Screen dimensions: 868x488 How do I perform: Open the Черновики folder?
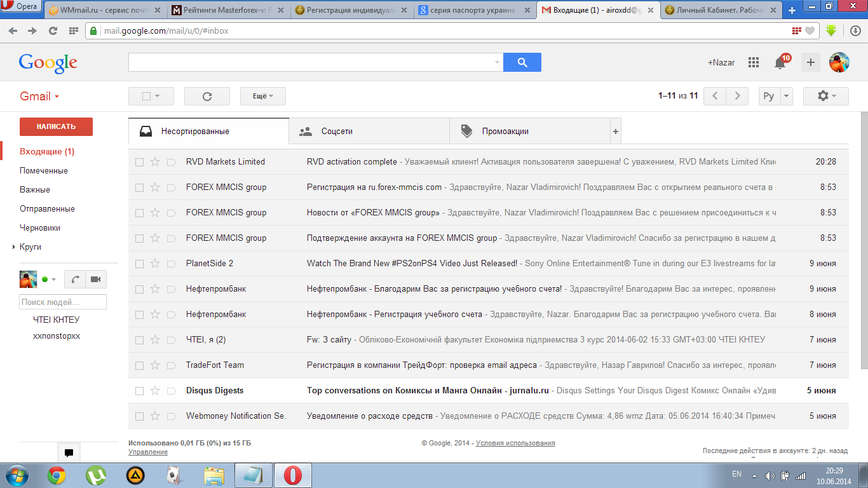coord(40,227)
